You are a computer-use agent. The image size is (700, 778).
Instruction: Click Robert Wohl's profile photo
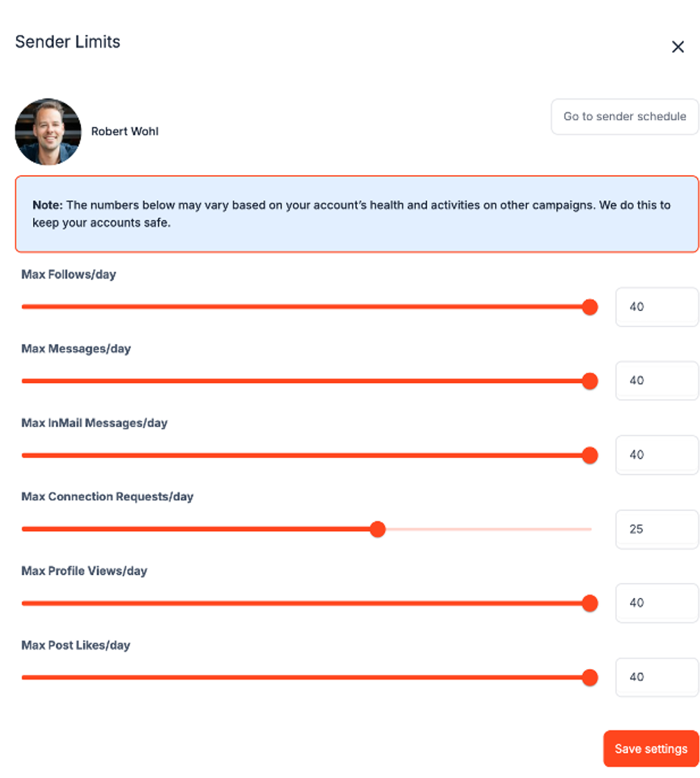[x=48, y=132]
